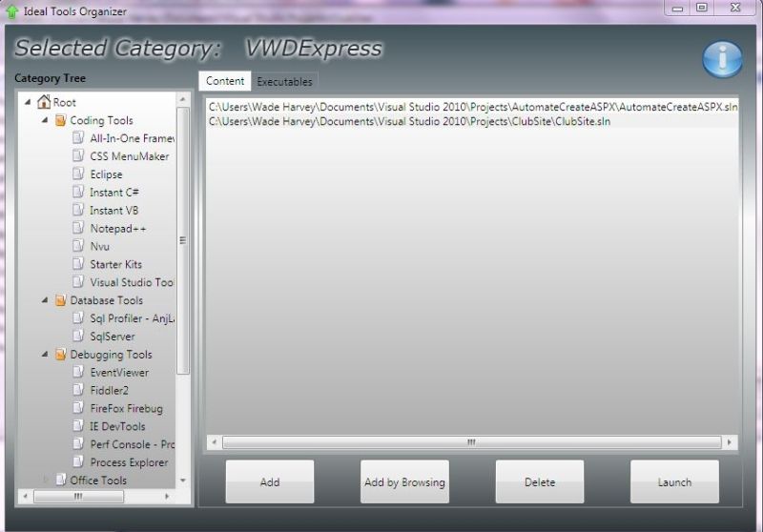Expand the Office Tools tree node
The image size is (763, 532).
[45, 480]
